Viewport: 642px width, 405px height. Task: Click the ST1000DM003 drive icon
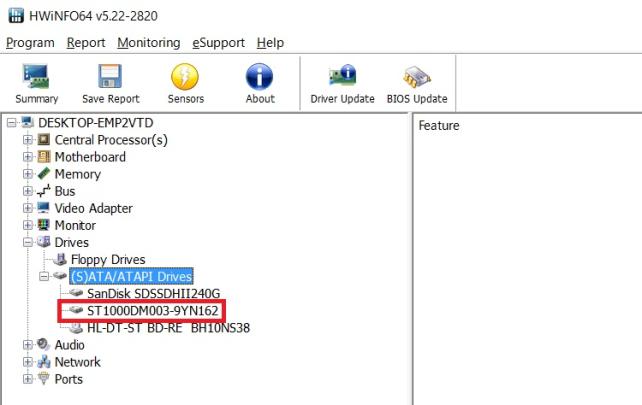[x=76, y=310]
